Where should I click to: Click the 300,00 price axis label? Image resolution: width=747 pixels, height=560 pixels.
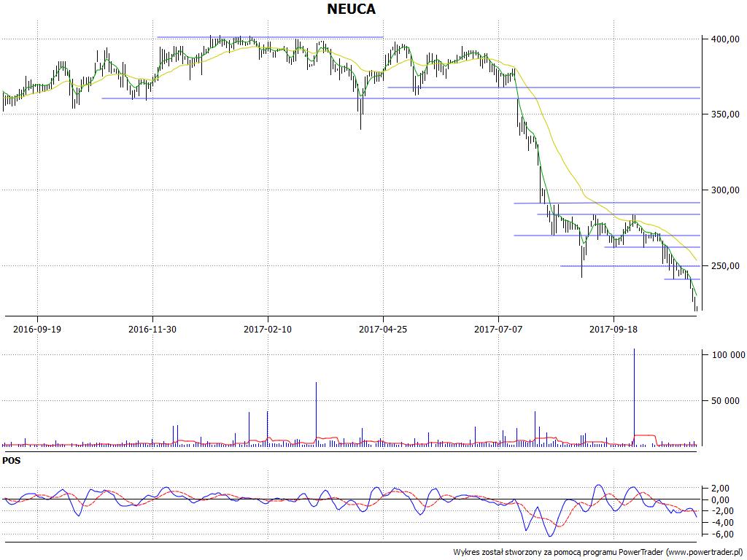click(725, 190)
